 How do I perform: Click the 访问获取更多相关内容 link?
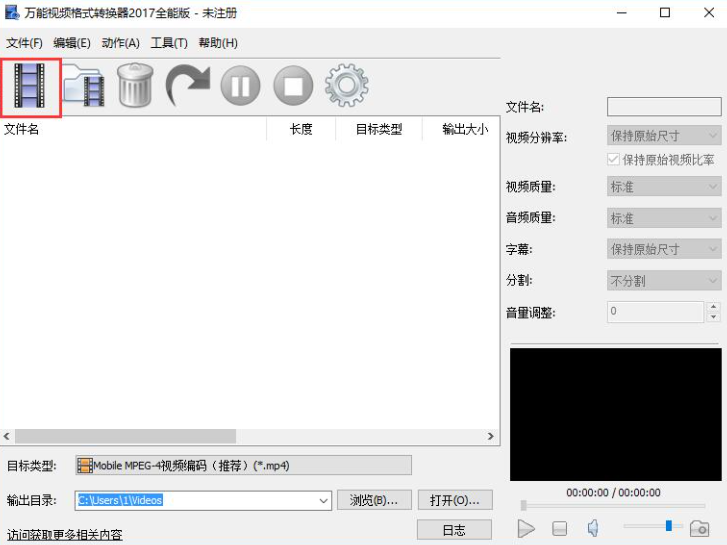(64, 534)
